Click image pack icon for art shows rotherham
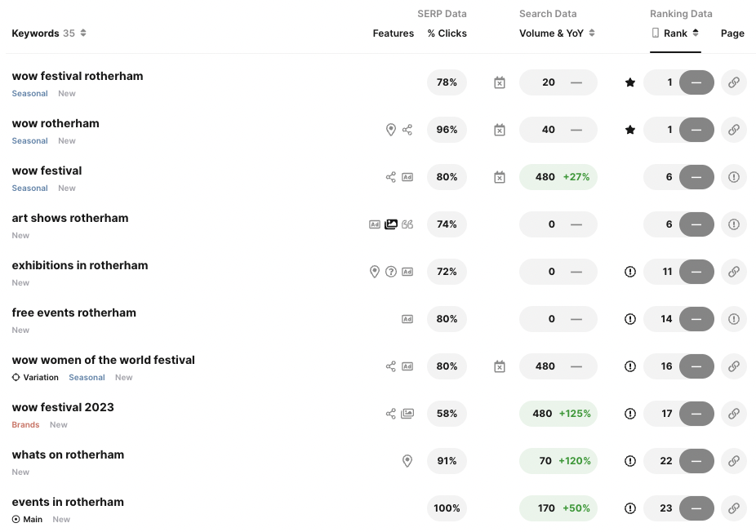 point(391,224)
